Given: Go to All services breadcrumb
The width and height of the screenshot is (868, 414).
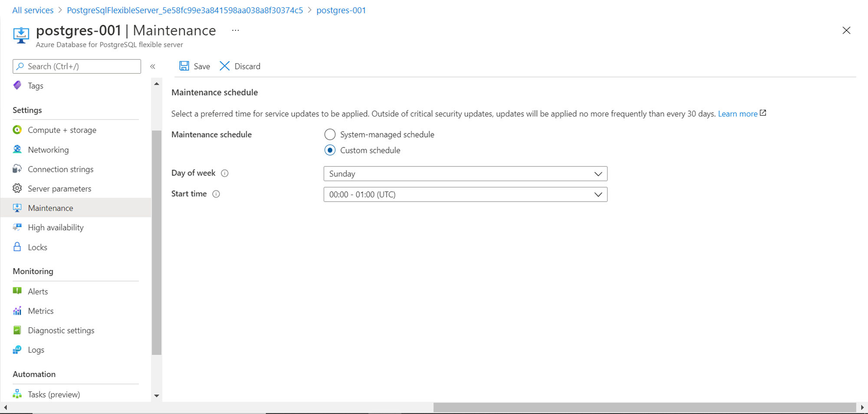Looking at the screenshot, I should pos(33,10).
